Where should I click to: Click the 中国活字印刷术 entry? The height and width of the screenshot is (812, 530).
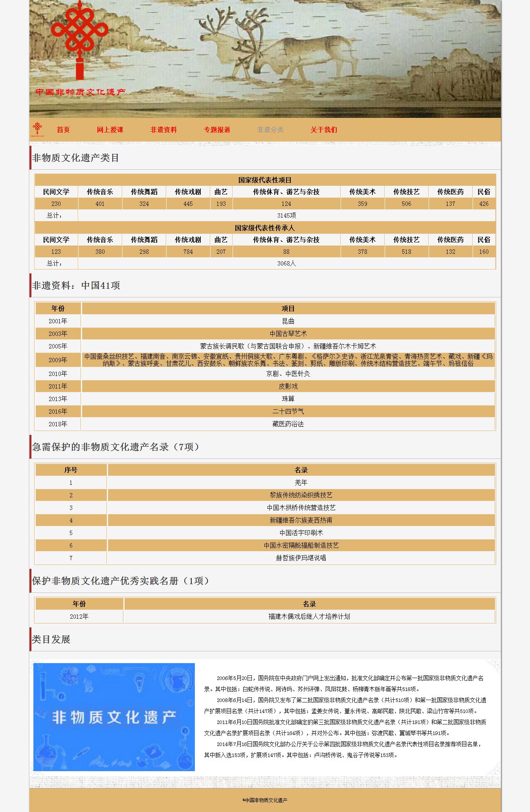coord(301,533)
